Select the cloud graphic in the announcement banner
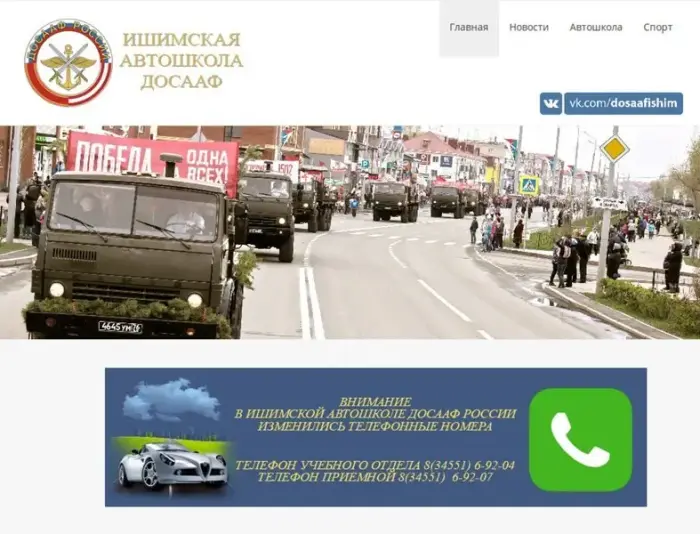700x534 pixels. (171, 399)
